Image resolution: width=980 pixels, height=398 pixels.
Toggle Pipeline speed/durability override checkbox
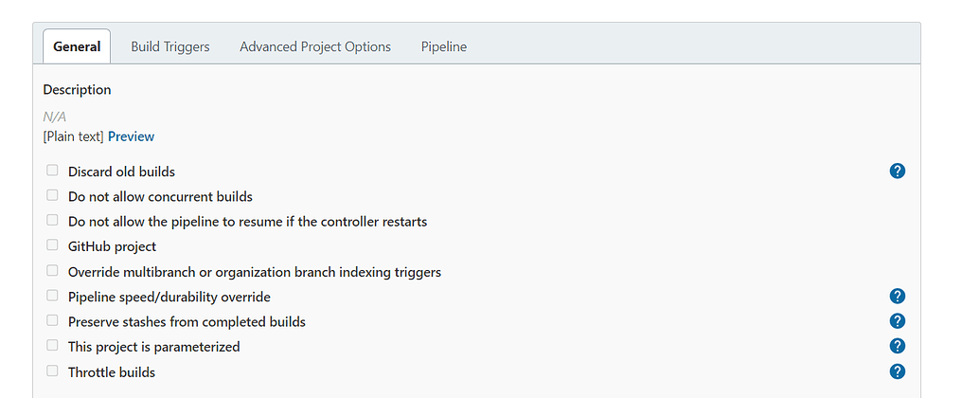point(52,297)
